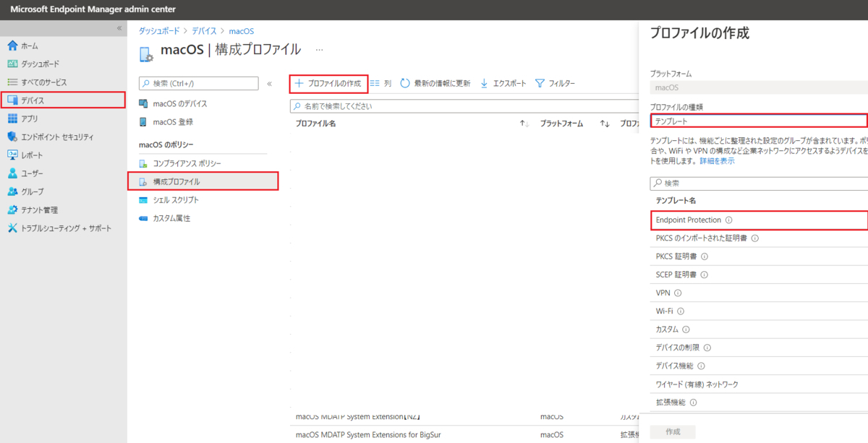This screenshot has width=868, height=443.
Task: Select the デバイス icon in sidebar
Action: 12,100
